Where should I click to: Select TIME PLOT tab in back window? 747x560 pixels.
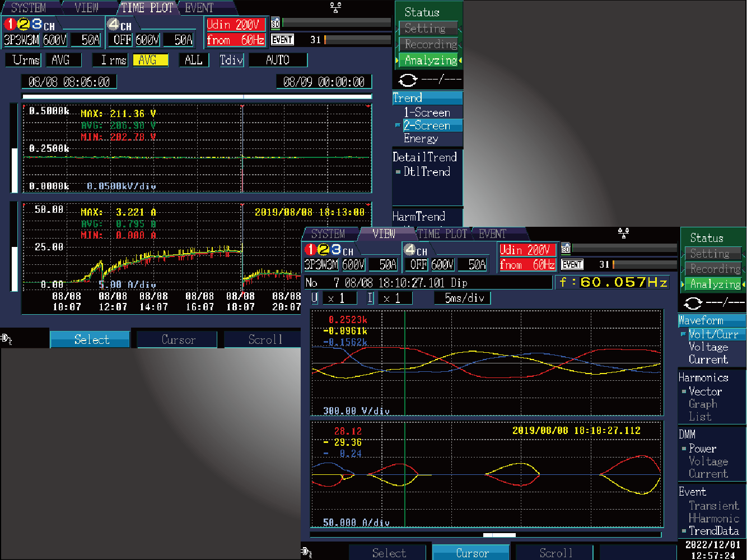[x=147, y=8]
